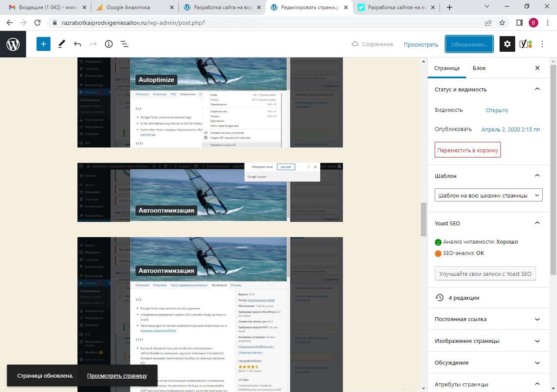
Task: Switch to the Блок tab
Action: point(479,68)
